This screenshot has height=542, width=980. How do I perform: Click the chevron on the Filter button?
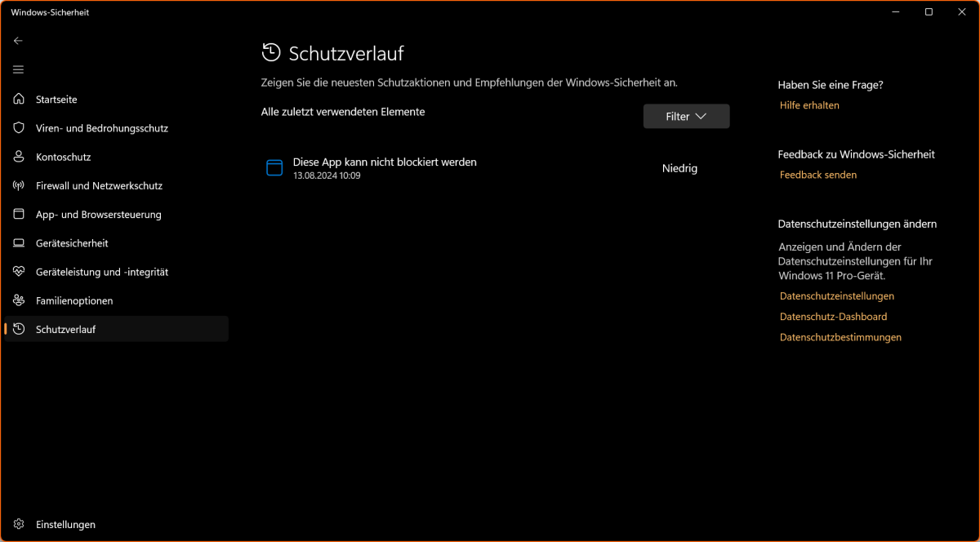click(701, 117)
